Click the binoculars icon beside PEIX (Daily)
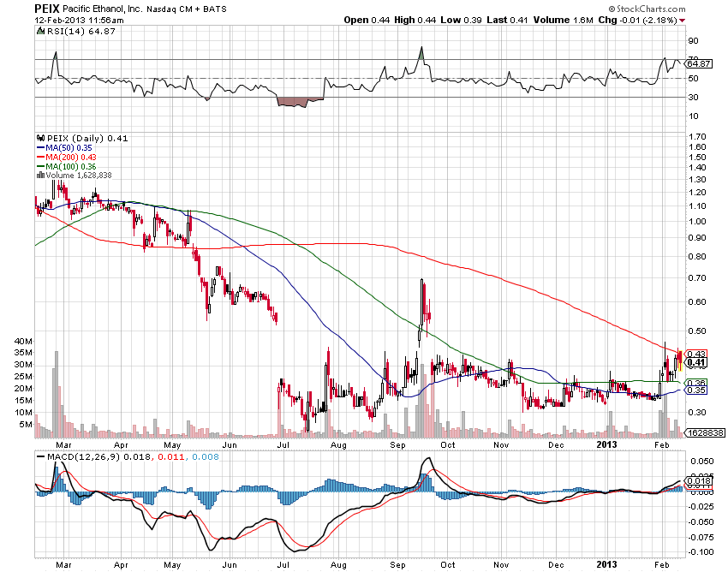 [40, 138]
